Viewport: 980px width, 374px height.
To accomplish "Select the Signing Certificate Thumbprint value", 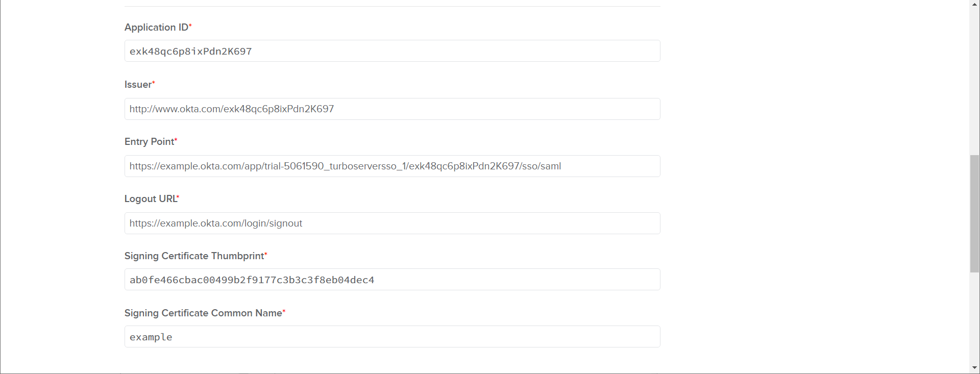I will pyautogui.click(x=252, y=280).
